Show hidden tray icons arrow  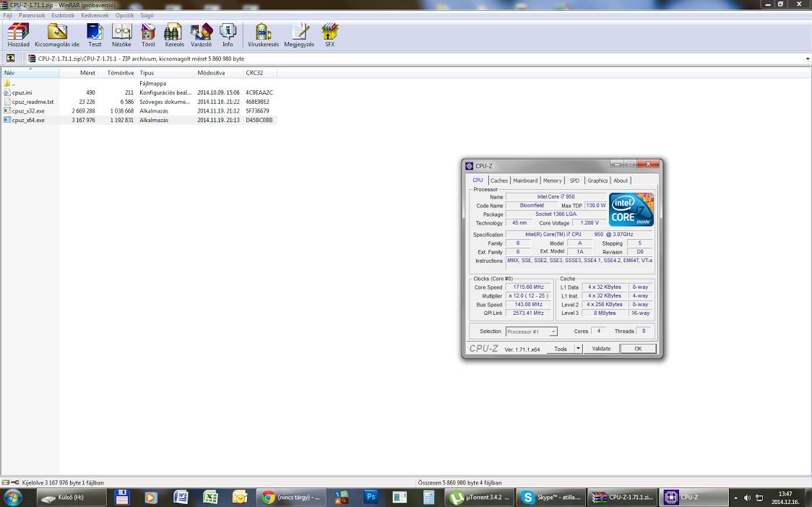pyautogui.click(x=736, y=498)
